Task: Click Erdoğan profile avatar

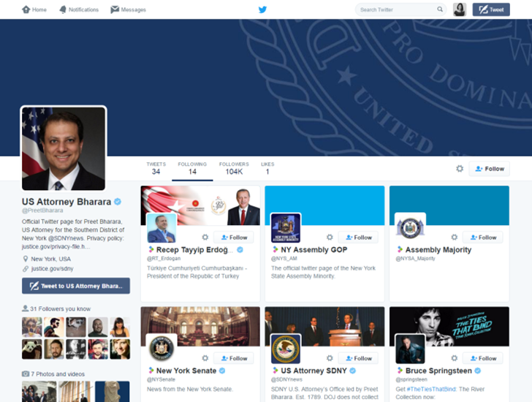Action: [x=161, y=228]
